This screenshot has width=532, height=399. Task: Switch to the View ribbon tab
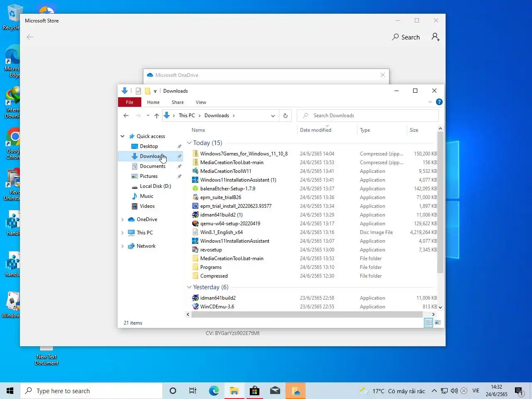tap(201, 102)
